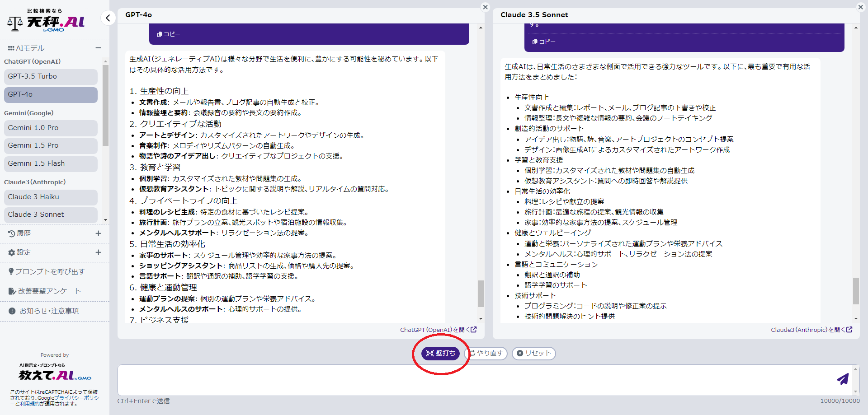Click the GPT-4o panel title
The height and width of the screenshot is (415, 868).
pyautogui.click(x=138, y=15)
